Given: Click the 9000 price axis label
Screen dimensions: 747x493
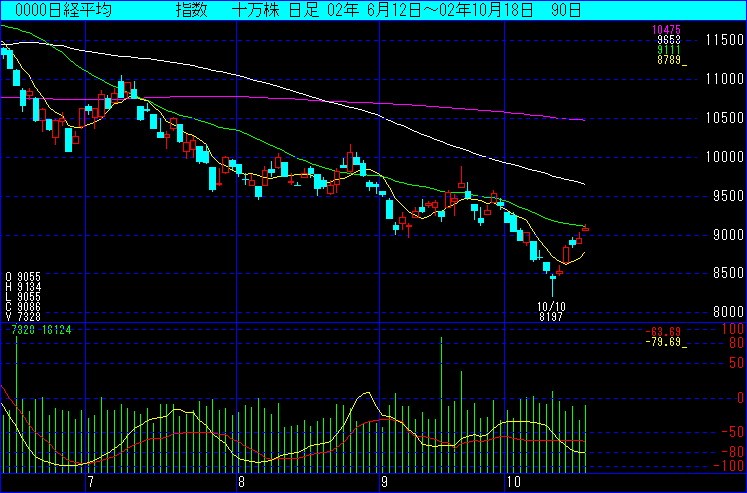Looking at the screenshot, I should [x=728, y=235].
